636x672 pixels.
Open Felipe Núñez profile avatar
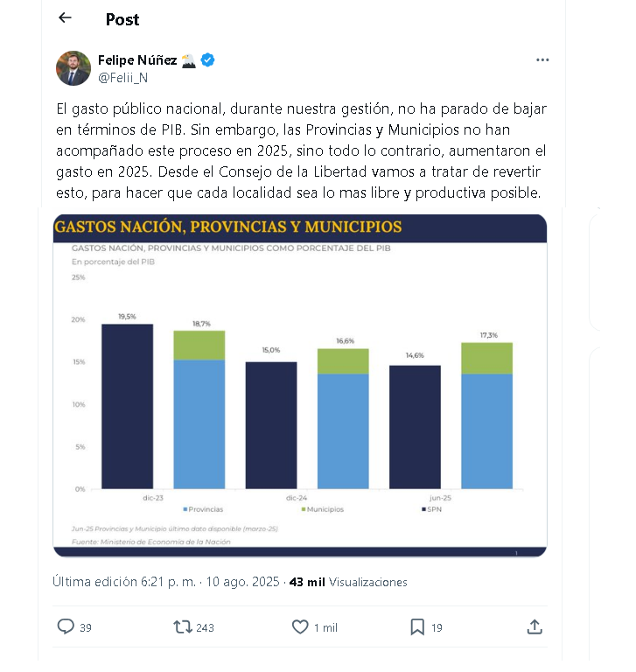click(73, 68)
